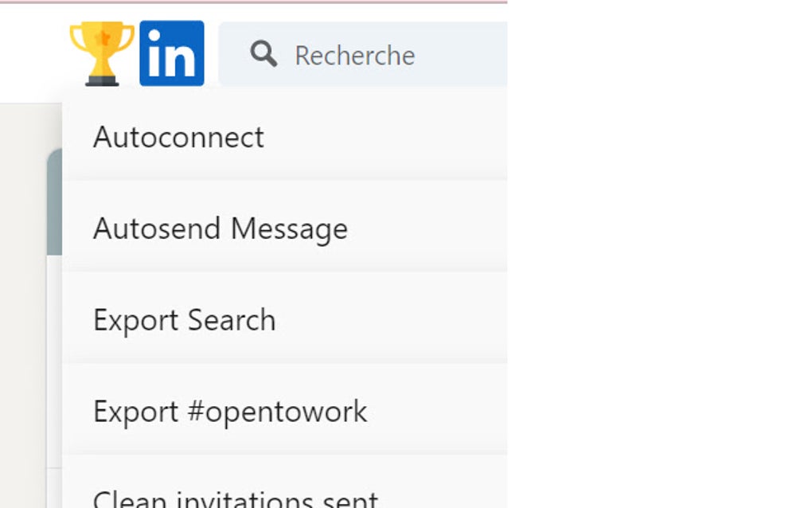Screen dimensions: 812x508
Task: Open the Export Search menu entry
Action: pyautogui.click(x=185, y=321)
